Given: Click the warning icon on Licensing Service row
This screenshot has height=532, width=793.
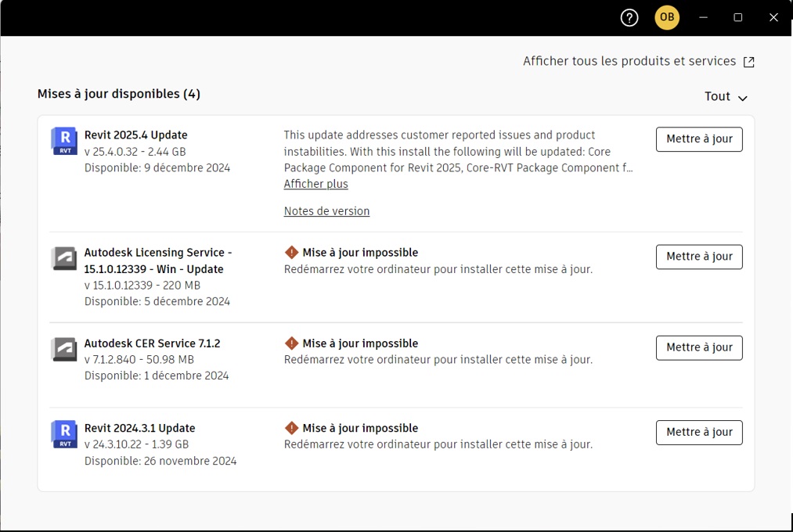Looking at the screenshot, I should (290, 252).
